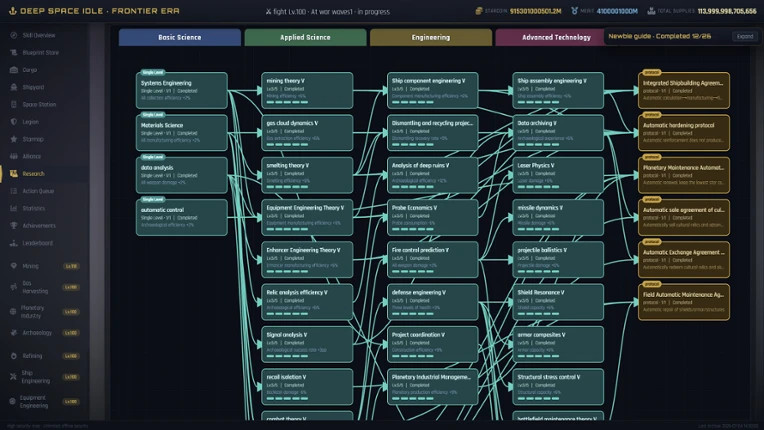Click the Merit medal icon

tap(574, 11)
